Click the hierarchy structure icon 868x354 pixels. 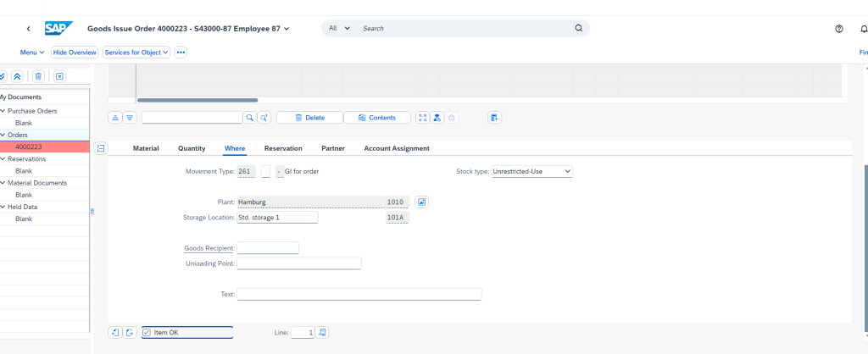coord(437,118)
